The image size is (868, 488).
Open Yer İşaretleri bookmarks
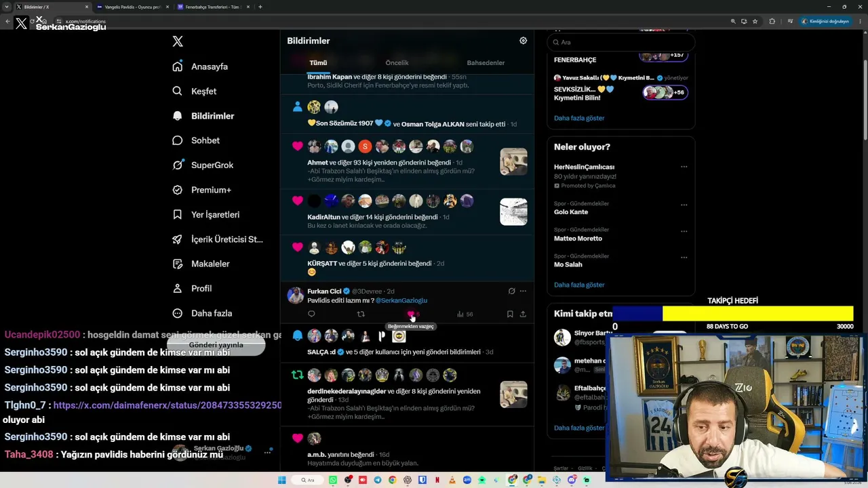point(206,214)
